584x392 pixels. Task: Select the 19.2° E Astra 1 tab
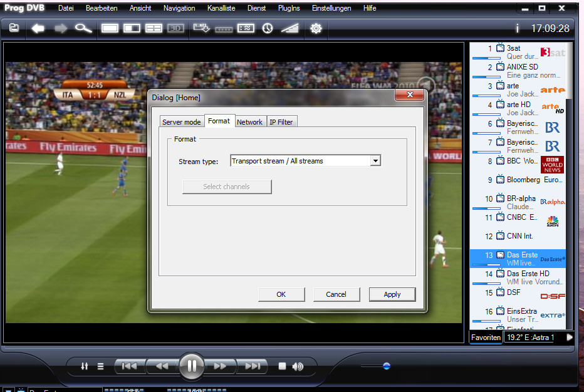[x=530, y=338]
